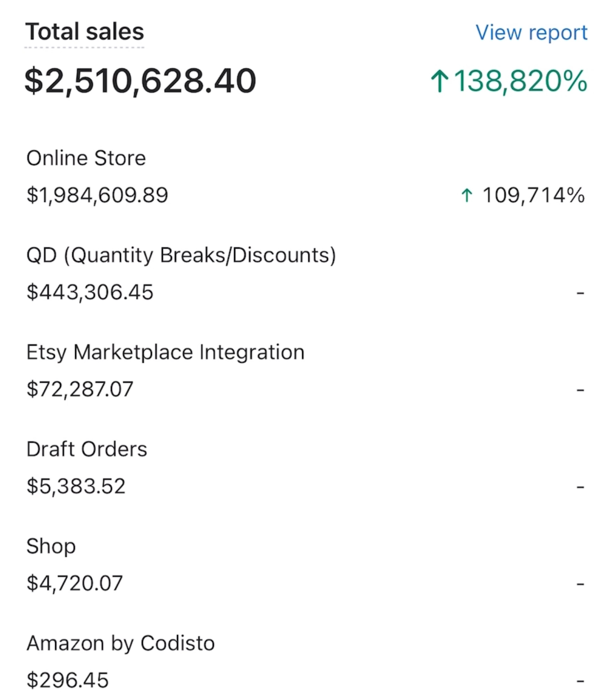Select Etsy Marketplace Integration label
The width and height of the screenshot is (611, 700).
[x=166, y=353]
